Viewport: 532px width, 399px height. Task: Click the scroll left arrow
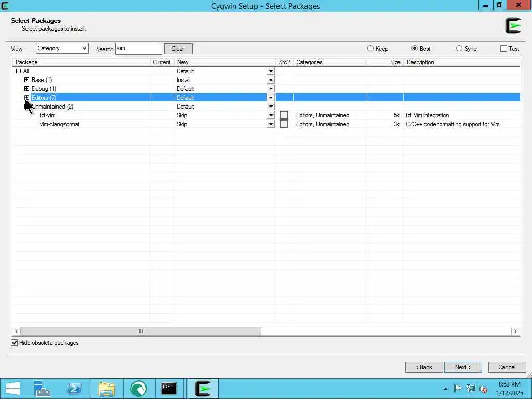pos(16,331)
